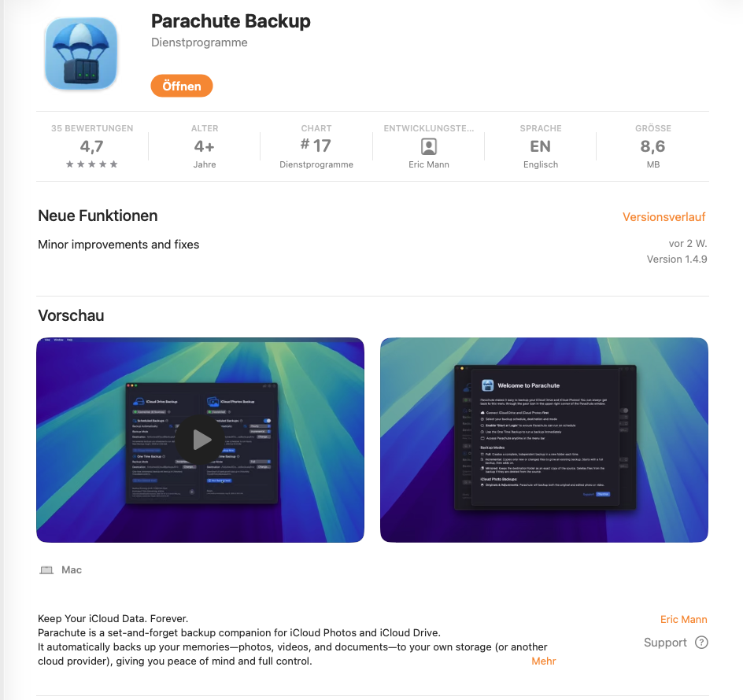Open the Eric Mann developer link
The height and width of the screenshot is (700, 743).
(x=683, y=620)
